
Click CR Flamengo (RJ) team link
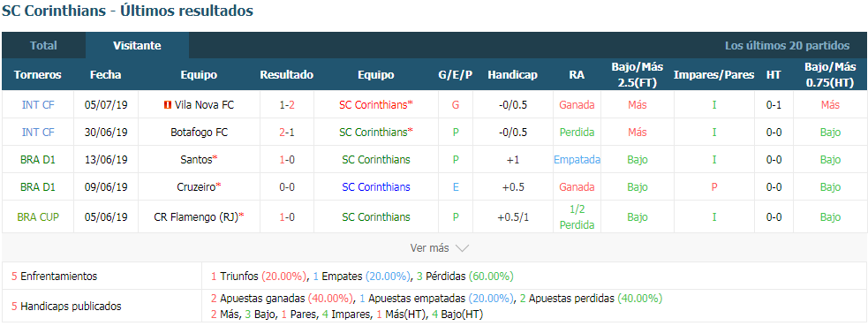196,217
